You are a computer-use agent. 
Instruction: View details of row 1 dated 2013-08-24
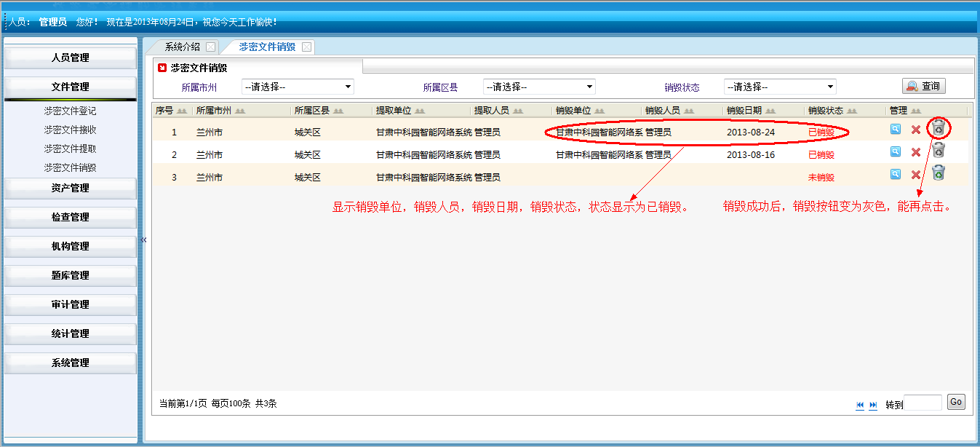pos(896,130)
